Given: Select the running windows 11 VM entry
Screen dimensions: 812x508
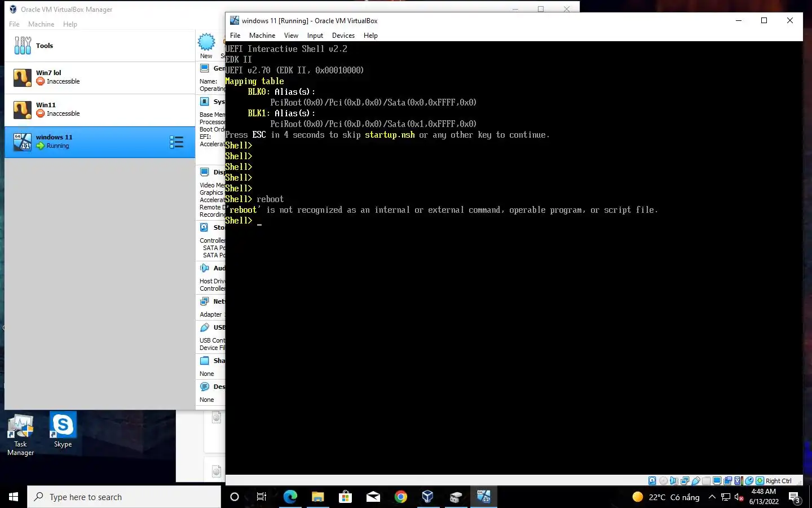Looking at the screenshot, I should 100,142.
